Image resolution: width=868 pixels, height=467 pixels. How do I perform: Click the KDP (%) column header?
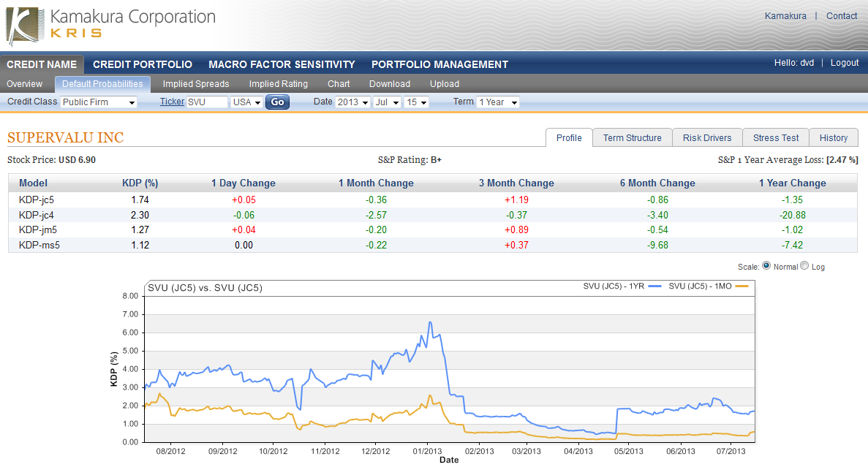click(x=140, y=183)
